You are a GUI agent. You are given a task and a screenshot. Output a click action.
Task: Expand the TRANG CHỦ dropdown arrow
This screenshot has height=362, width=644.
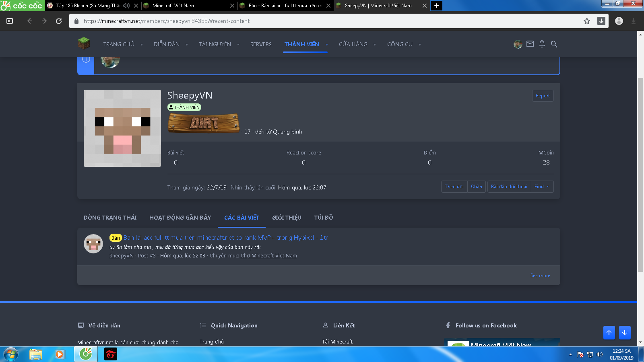[142, 44]
